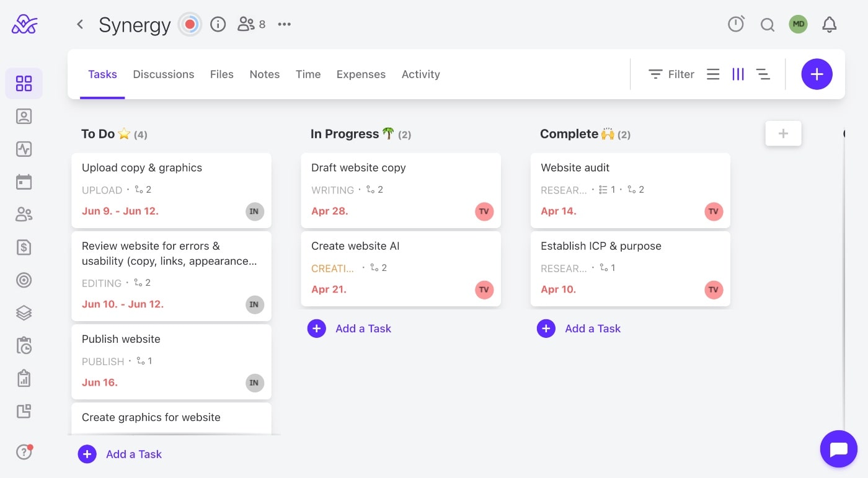Switch to kanban board view
The image size is (868, 478).
[x=738, y=74]
